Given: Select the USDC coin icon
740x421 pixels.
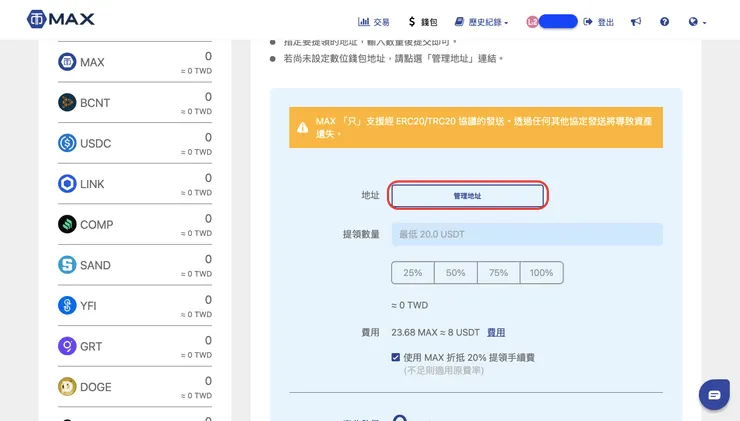Looking at the screenshot, I should pyautogui.click(x=67, y=143).
